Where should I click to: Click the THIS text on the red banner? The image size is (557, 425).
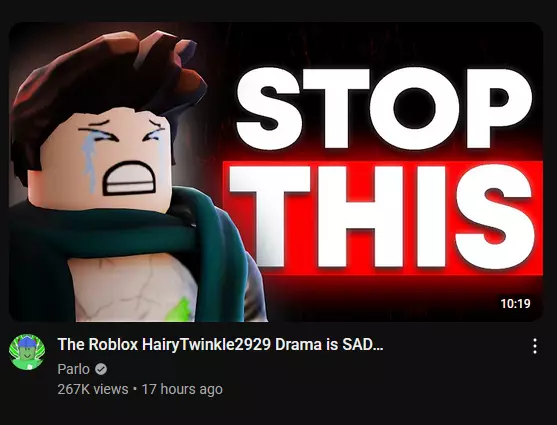tap(382, 216)
